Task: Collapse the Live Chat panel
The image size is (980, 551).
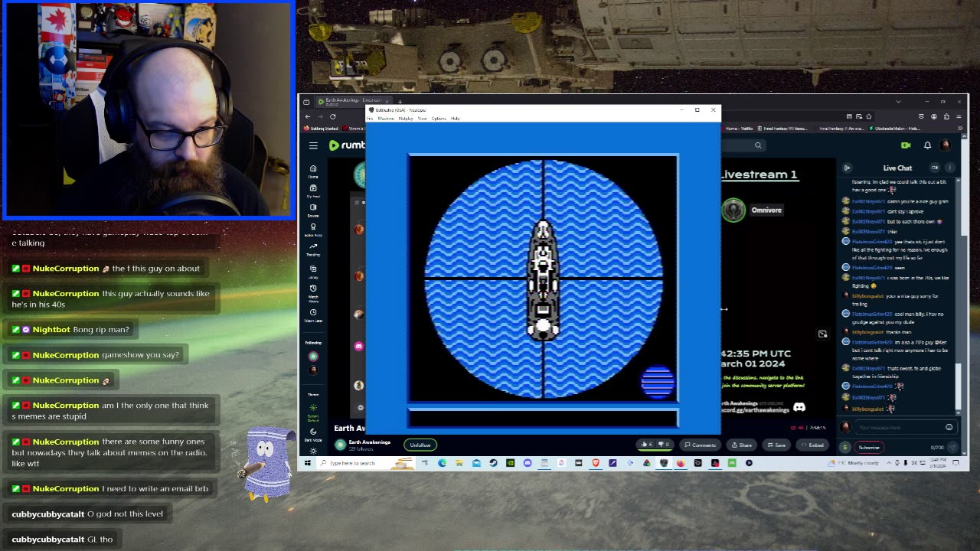Action: point(847,168)
